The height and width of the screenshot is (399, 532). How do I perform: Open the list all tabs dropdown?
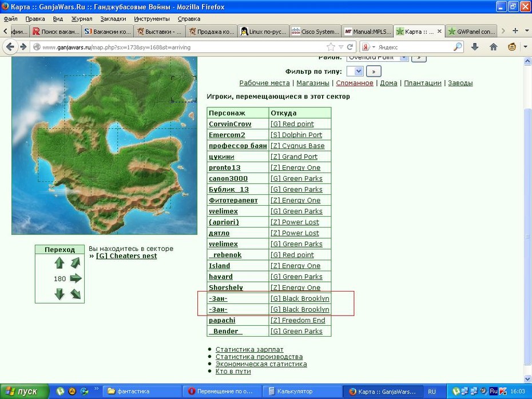527,31
